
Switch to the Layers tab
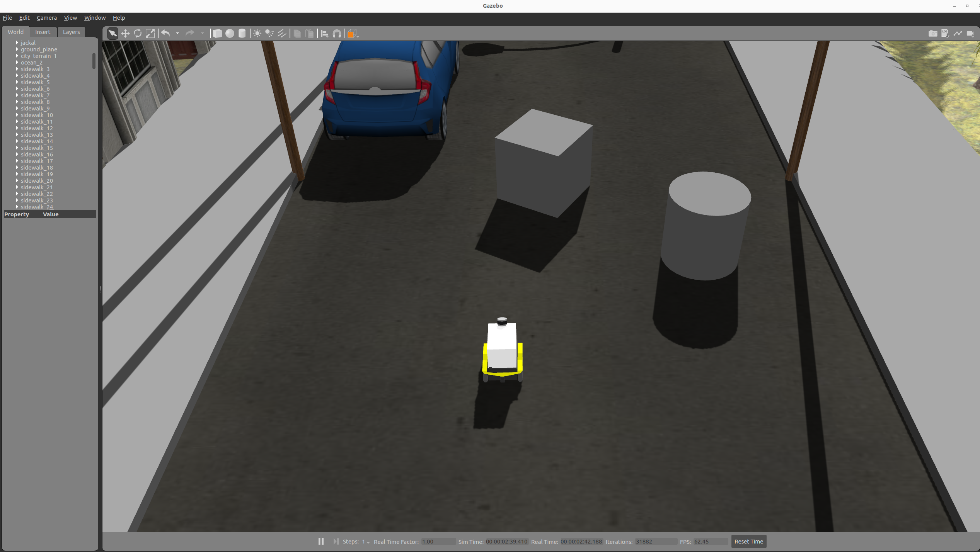[71, 32]
